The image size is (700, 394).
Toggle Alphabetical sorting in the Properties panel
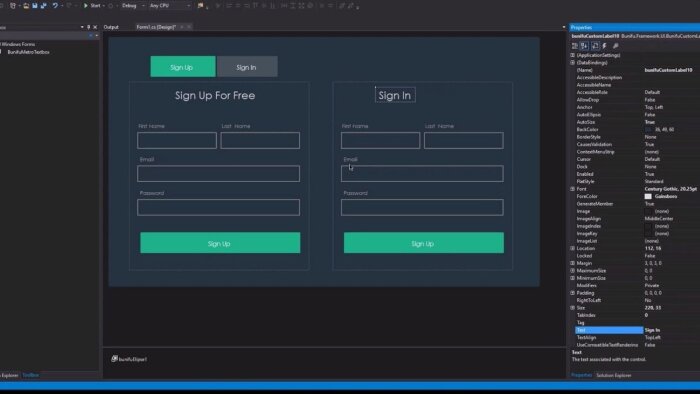(584, 46)
